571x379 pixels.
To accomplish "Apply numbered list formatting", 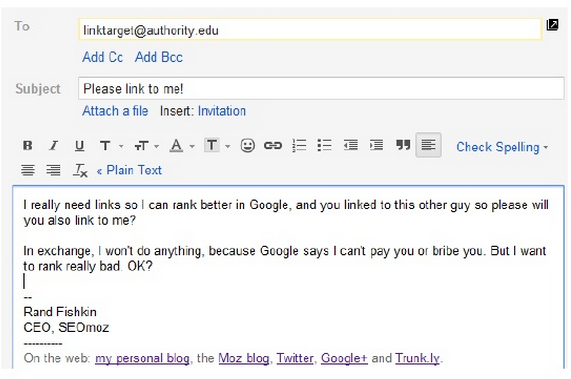I will 299,145.
